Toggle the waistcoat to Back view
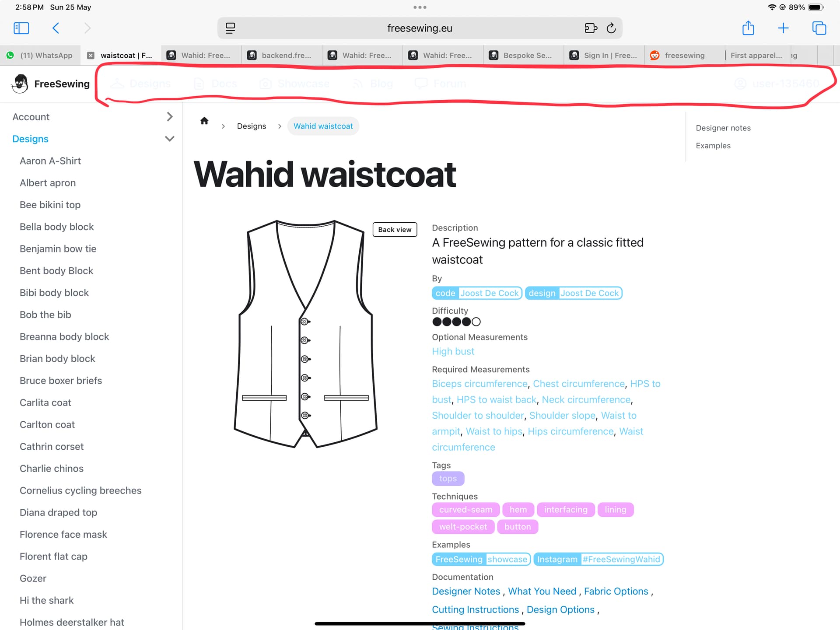This screenshot has width=840, height=630. point(395,230)
